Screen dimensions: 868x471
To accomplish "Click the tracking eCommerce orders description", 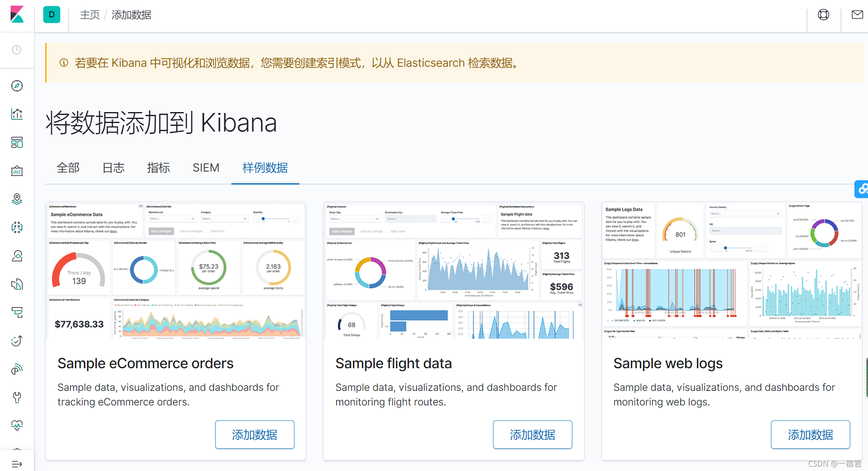I will 168,395.
